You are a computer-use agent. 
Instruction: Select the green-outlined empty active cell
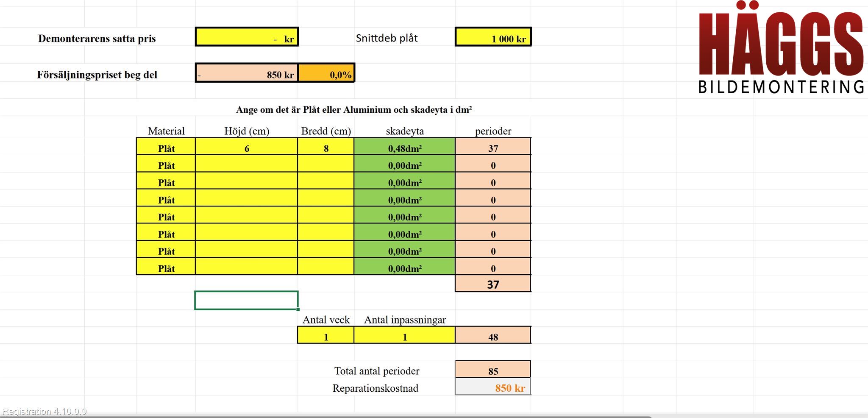click(x=247, y=301)
